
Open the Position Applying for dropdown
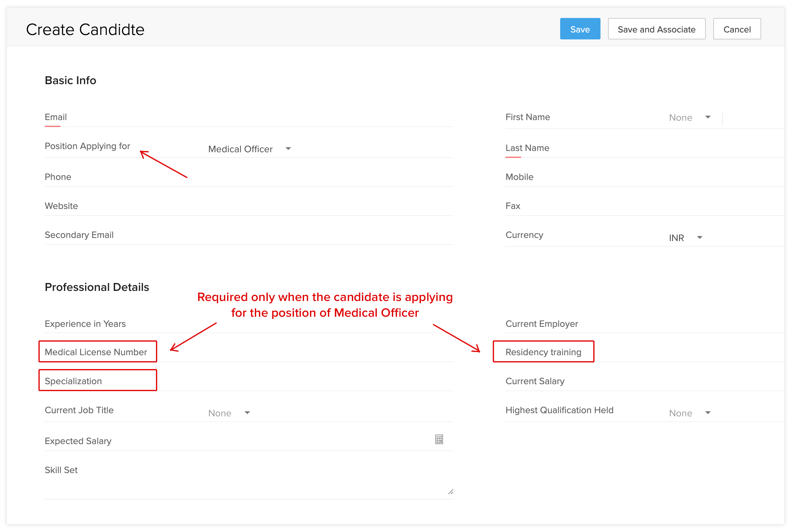(x=250, y=149)
